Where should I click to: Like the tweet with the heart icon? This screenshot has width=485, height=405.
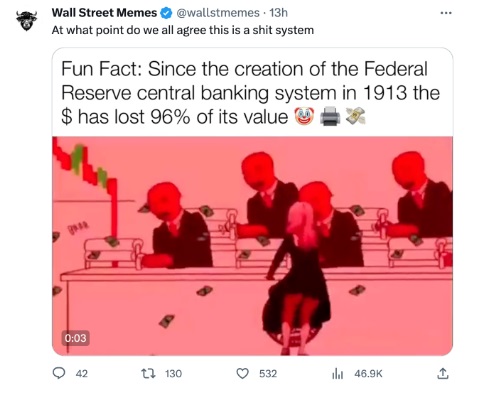[x=242, y=374]
